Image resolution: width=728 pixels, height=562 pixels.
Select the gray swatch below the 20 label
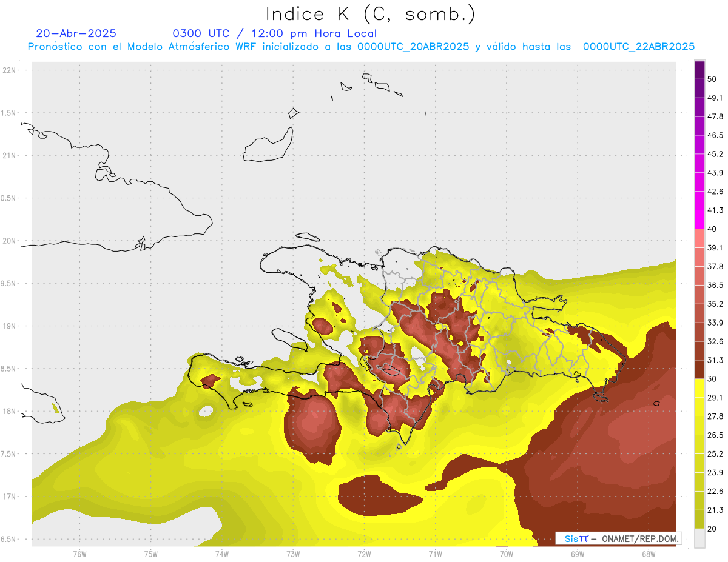click(700, 538)
